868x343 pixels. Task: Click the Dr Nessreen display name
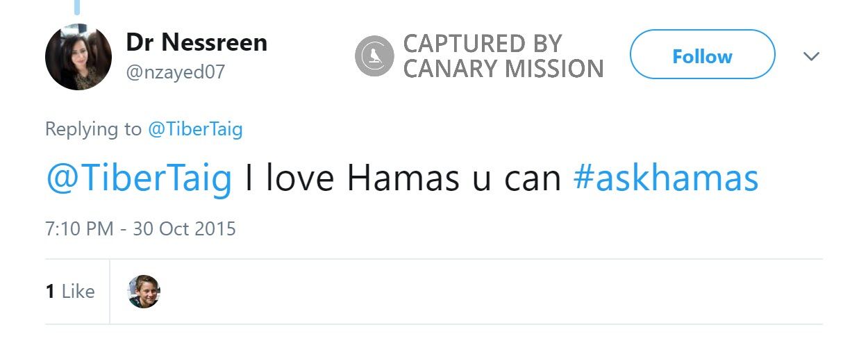pos(197,43)
